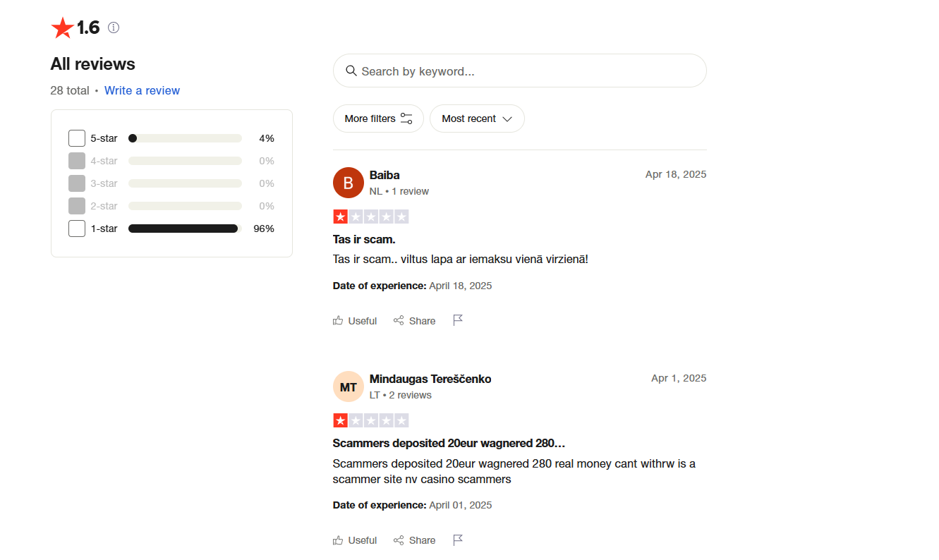The height and width of the screenshot is (560, 939).
Task: Check the 5-star filter checkbox
Action: [x=77, y=138]
